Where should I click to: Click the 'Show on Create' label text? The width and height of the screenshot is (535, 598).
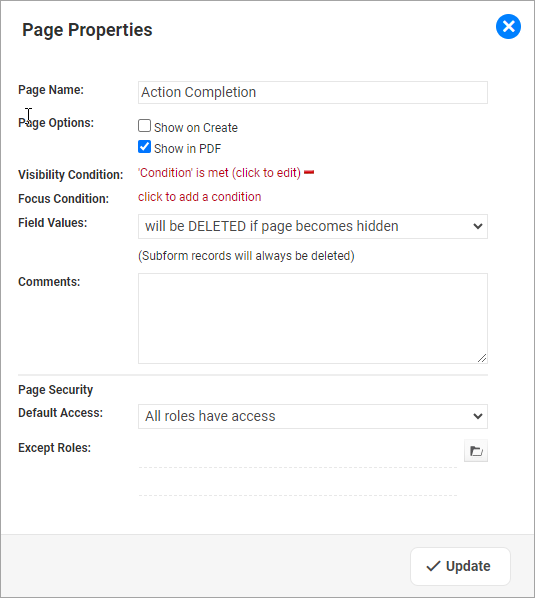(x=196, y=128)
